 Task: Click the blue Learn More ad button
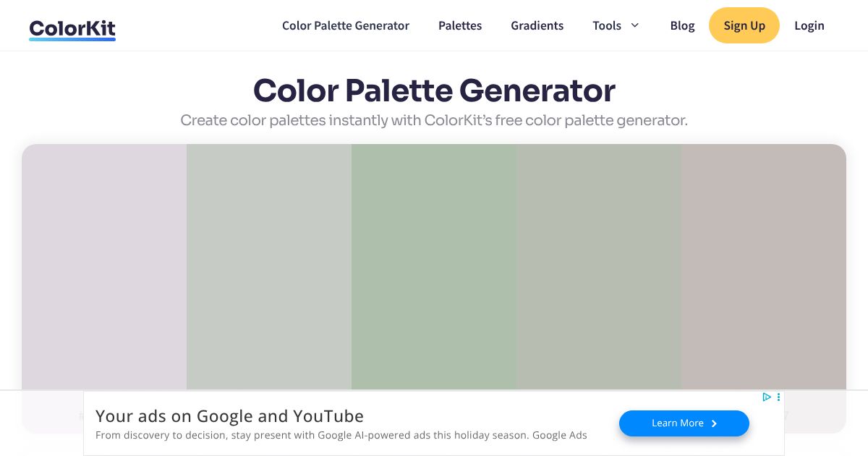pos(684,423)
